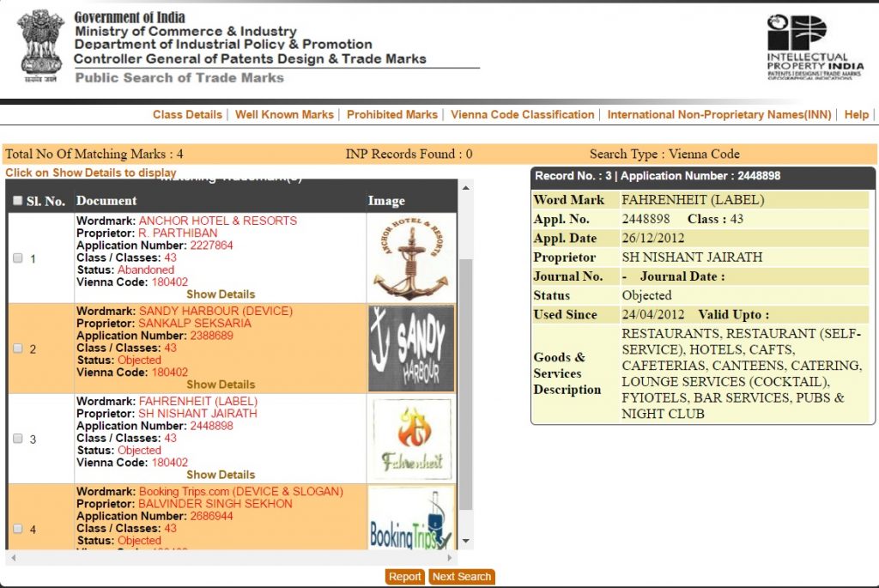The height and width of the screenshot is (588, 879).
Task: Click the Next Search button
Action: tap(462, 577)
